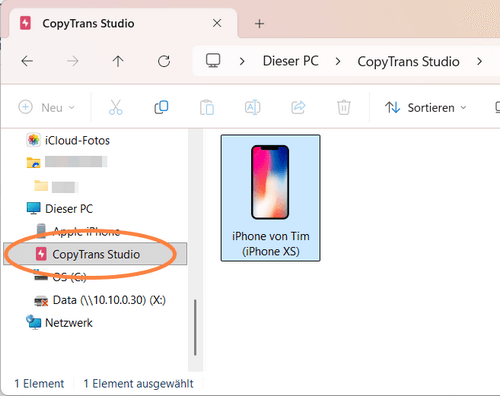Copy the selected item

(161, 107)
